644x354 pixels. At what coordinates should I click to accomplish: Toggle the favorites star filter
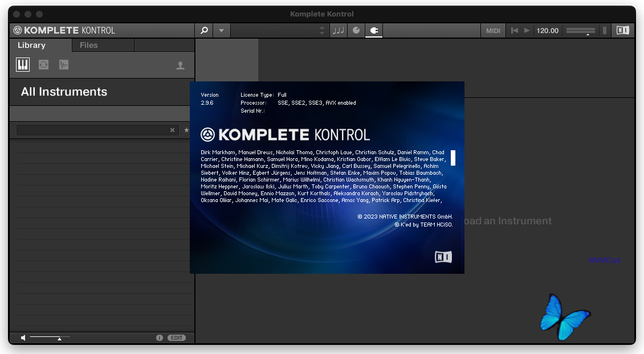pos(186,130)
